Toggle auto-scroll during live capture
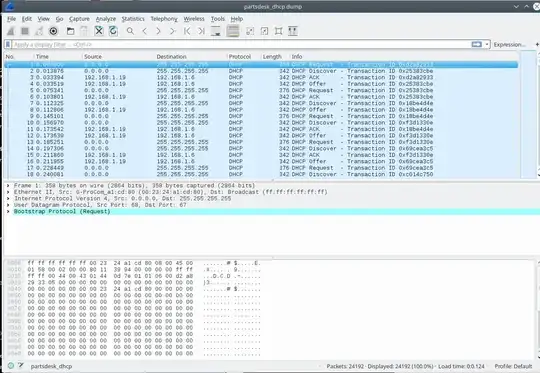 coord(216,31)
